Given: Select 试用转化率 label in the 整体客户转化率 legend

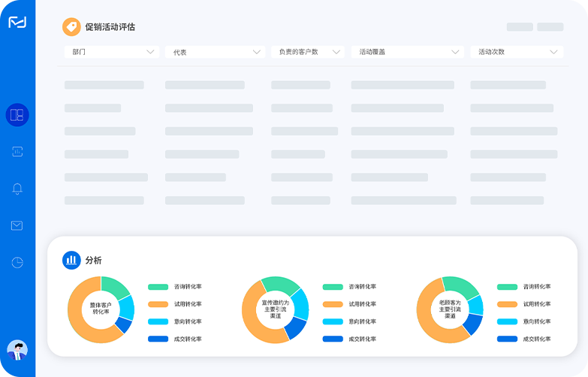Looking at the screenshot, I should click(188, 304).
